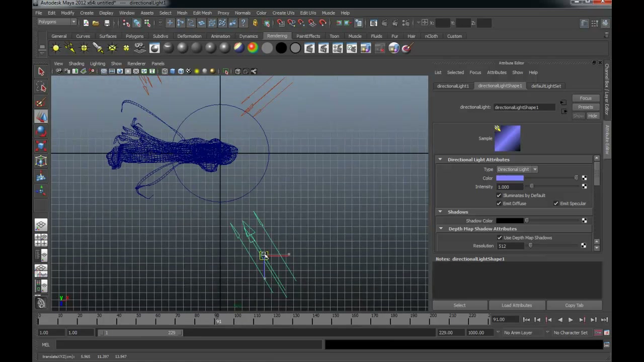Switch to the Polygons shelf tab

[x=134, y=36]
